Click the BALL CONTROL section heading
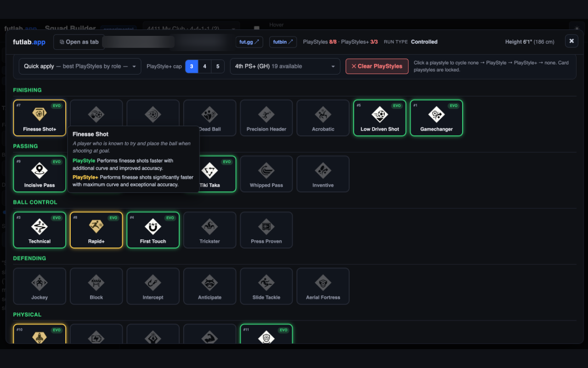 pos(35,202)
